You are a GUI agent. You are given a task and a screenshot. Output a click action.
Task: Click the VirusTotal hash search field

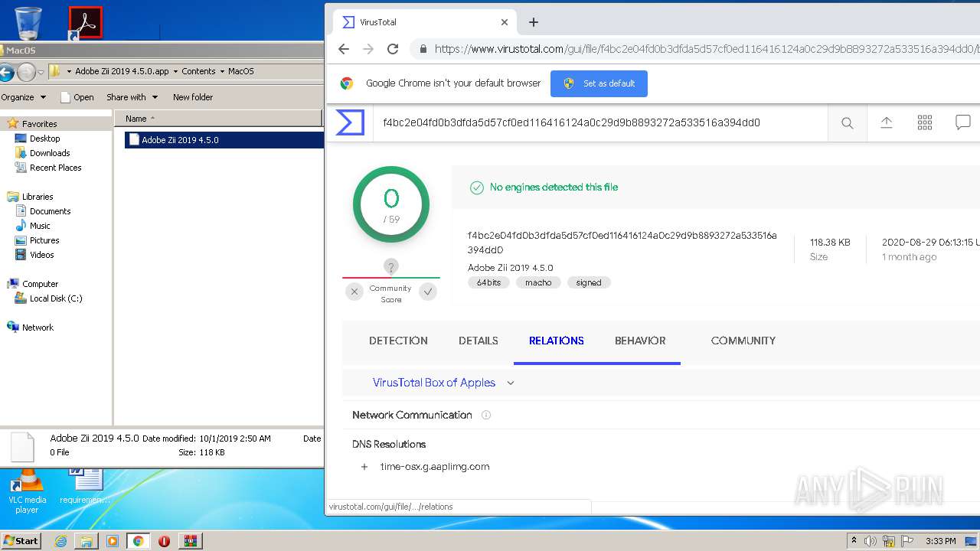pos(600,122)
